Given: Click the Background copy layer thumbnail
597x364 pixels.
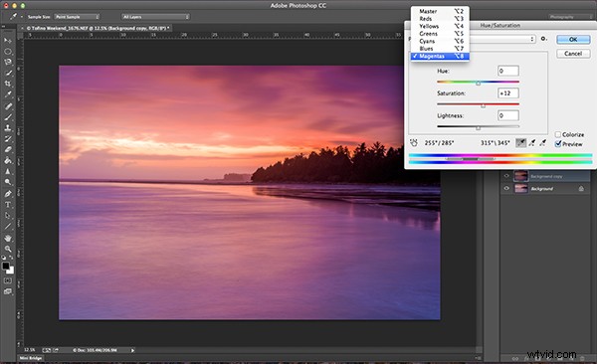Looking at the screenshot, I should tap(520, 176).
